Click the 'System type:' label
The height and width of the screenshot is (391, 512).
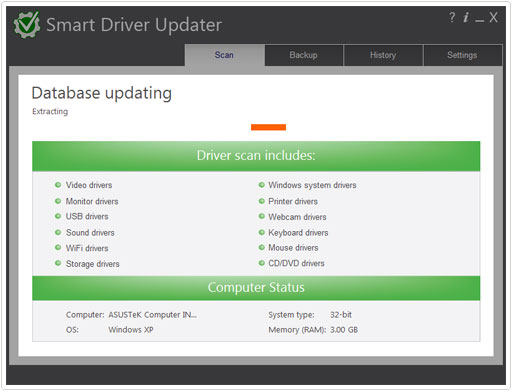click(x=291, y=315)
